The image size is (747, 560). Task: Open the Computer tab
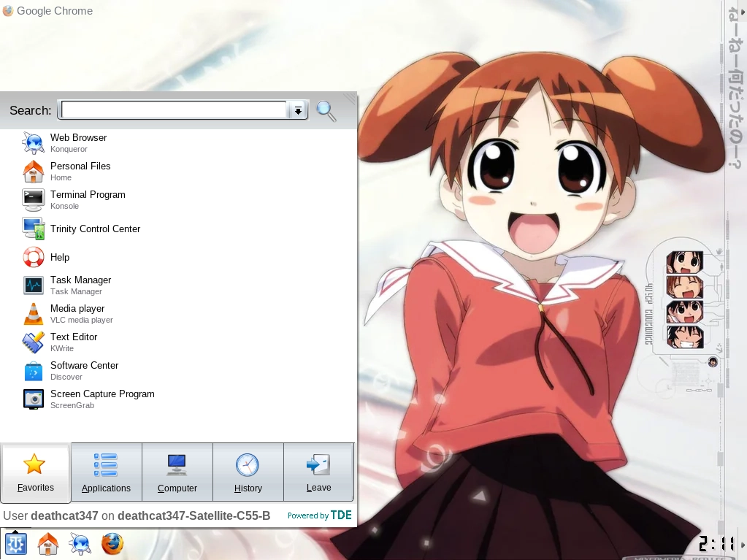click(x=177, y=472)
